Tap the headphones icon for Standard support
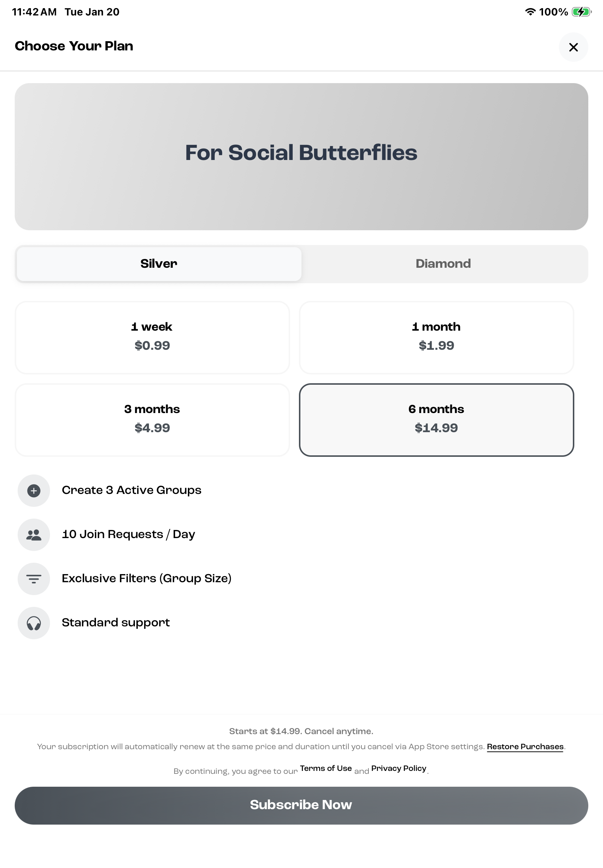This screenshot has width=603, height=868. (34, 623)
